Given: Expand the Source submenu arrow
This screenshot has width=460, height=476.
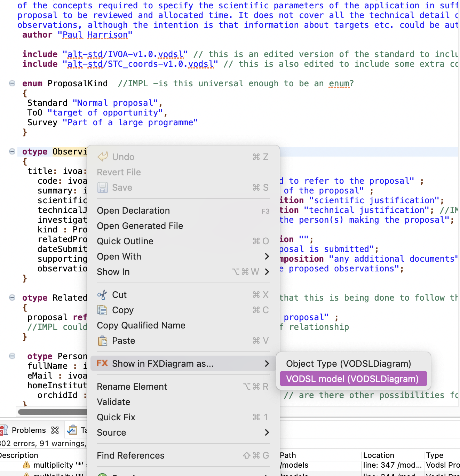Looking at the screenshot, I should point(267,433).
